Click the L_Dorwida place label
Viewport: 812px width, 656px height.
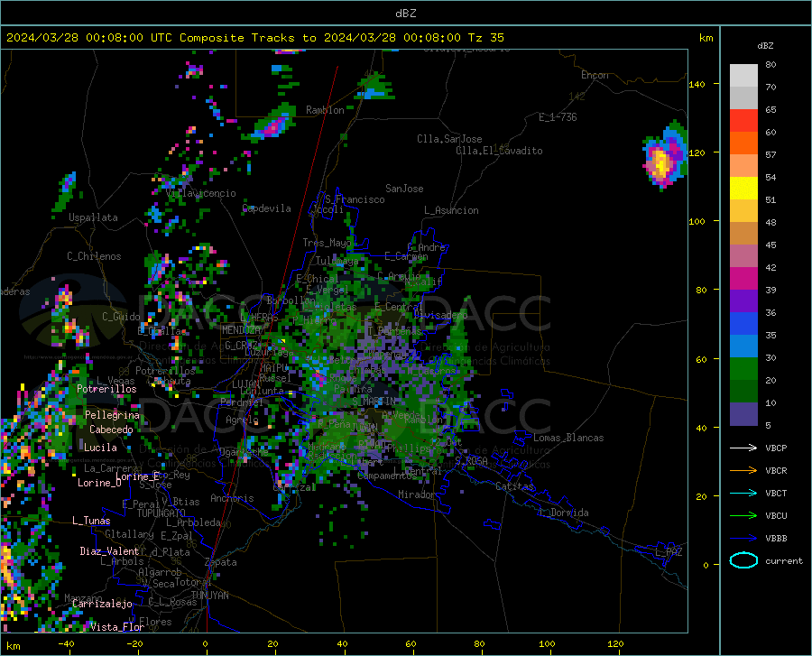[563, 513]
